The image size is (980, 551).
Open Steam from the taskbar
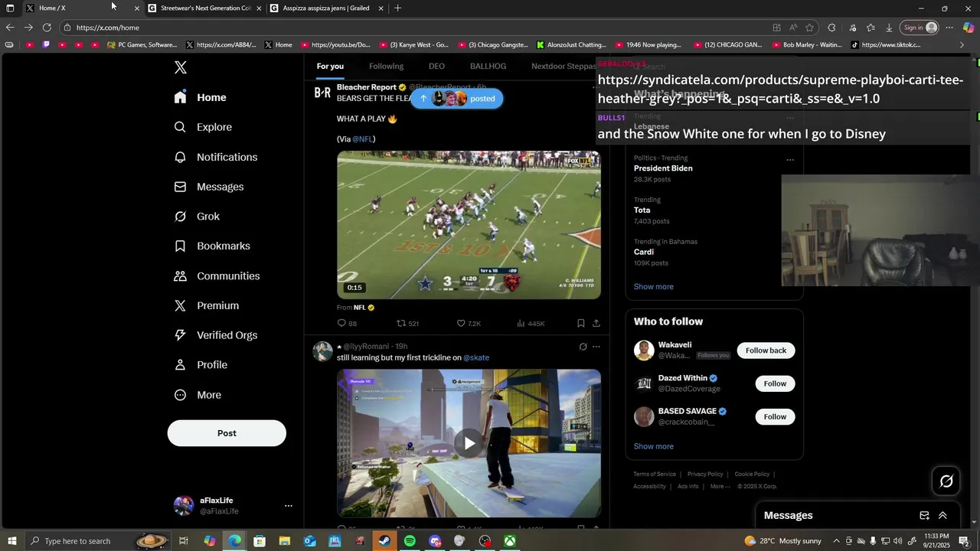[384, 541]
